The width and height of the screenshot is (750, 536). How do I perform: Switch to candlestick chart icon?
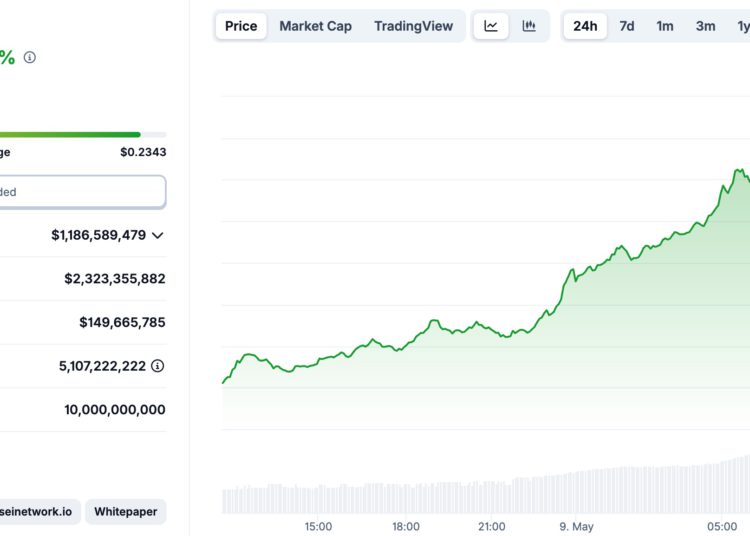point(529,26)
